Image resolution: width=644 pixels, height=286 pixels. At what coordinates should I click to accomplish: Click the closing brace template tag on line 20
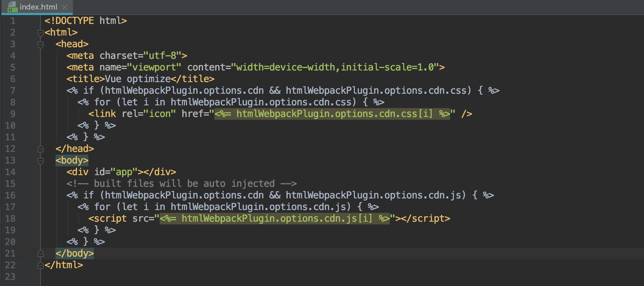86,242
